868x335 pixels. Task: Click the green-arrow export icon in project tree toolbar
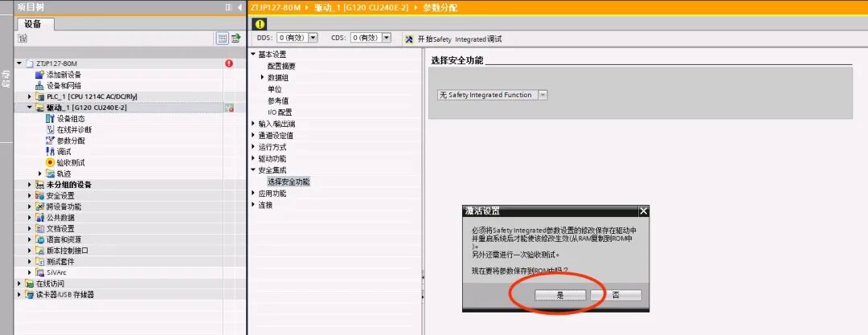pyautogui.click(x=235, y=39)
